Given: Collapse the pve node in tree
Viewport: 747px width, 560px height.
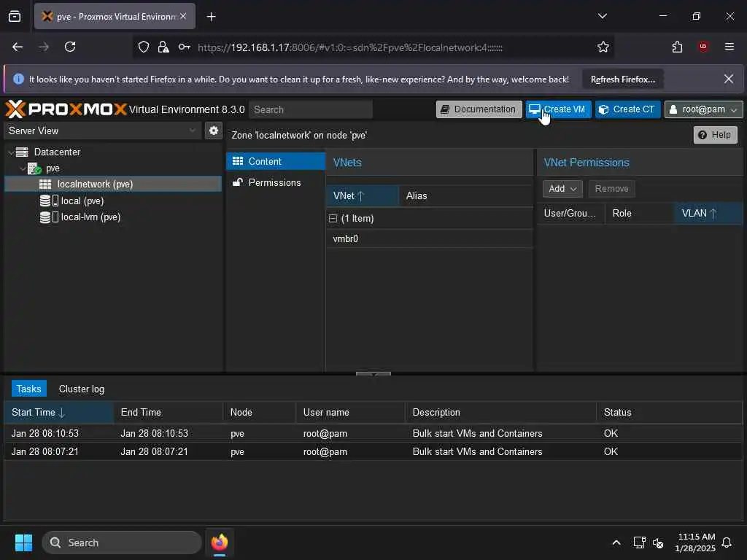Looking at the screenshot, I should pos(23,168).
